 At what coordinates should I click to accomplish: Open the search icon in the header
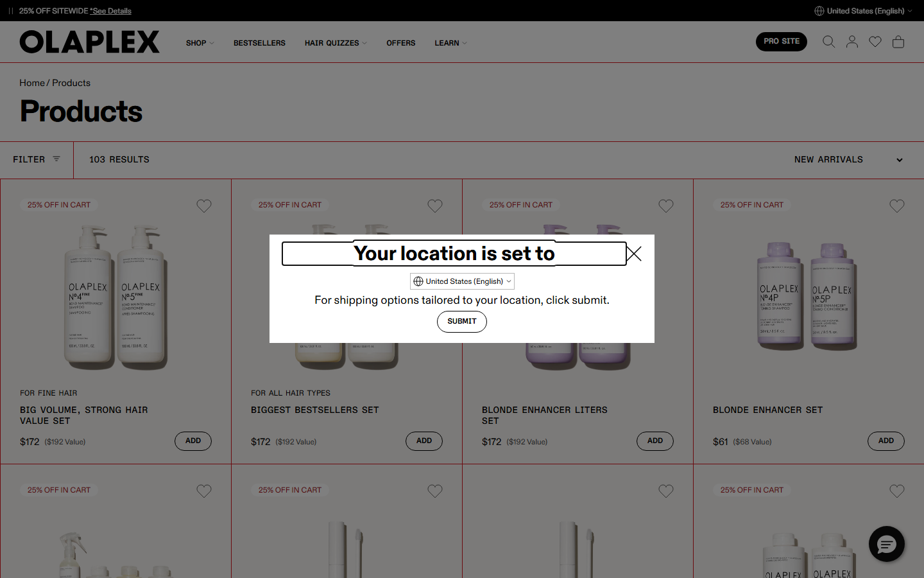(x=828, y=42)
